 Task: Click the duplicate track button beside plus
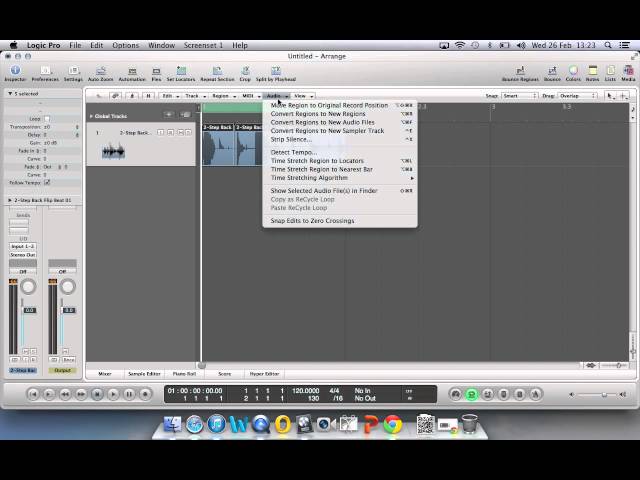[x=185, y=115]
